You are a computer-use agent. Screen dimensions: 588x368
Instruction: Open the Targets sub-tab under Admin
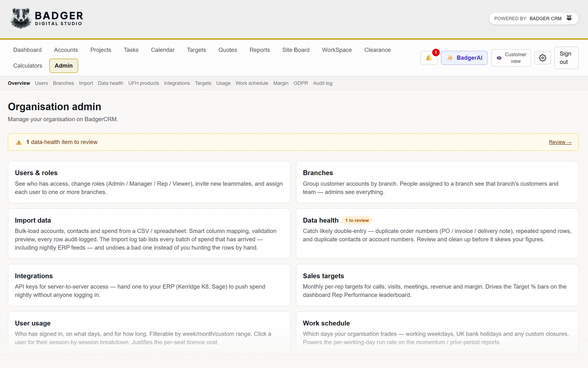[x=203, y=83]
